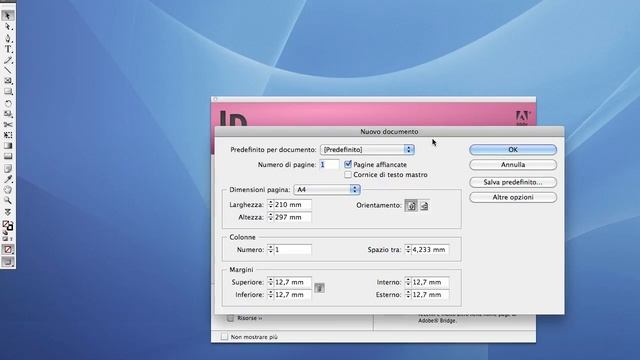This screenshot has height=360, width=640.
Task: Click the Larghezza stepper arrows
Action: pyautogui.click(x=270, y=204)
